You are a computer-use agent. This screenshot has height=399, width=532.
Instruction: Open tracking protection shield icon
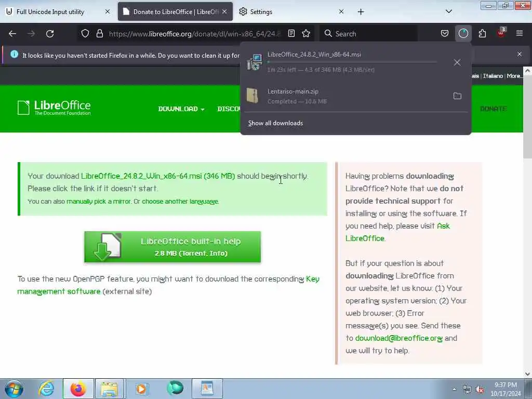85,34
